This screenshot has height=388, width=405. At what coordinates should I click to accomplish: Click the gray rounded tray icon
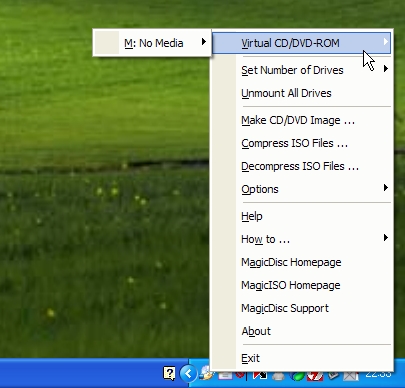click(279, 376)
